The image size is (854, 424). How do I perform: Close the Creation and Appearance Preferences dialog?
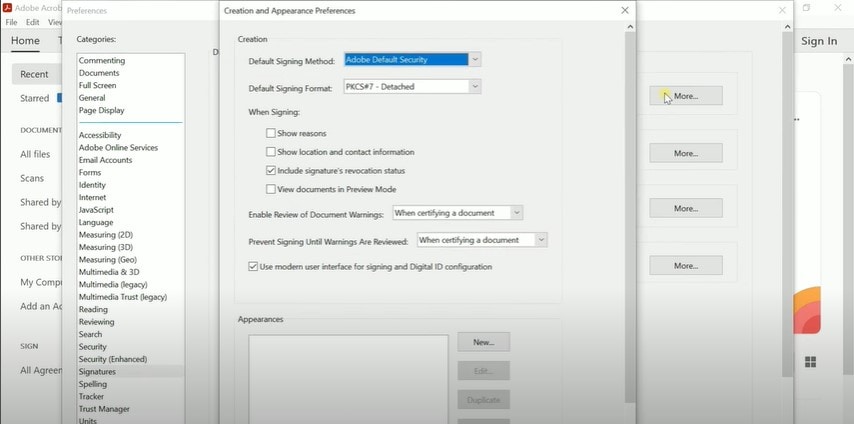pyautogui.click(x=625, y=10)
